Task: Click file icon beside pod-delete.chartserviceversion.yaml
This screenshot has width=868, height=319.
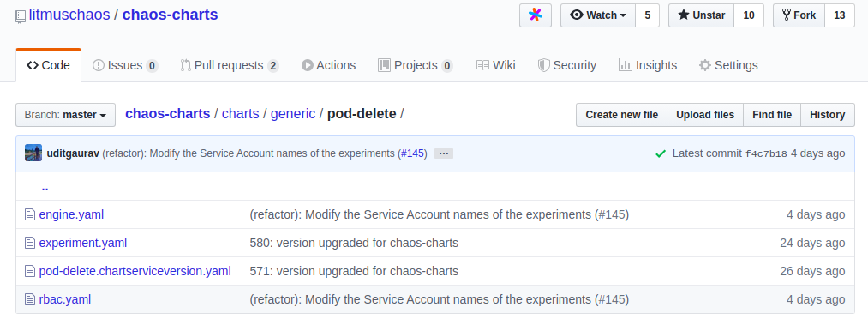Action: pyautogui.click(x=30, y=271)
